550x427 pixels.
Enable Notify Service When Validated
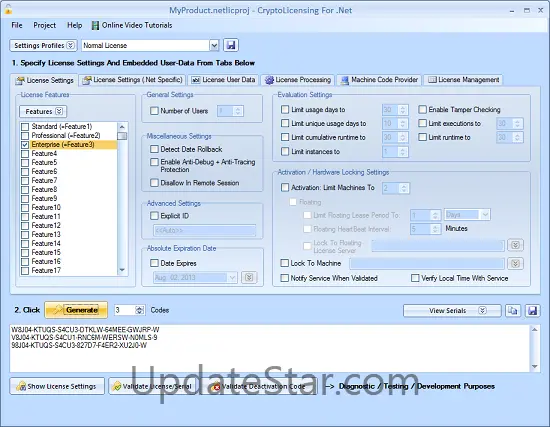tap(284, 278)
